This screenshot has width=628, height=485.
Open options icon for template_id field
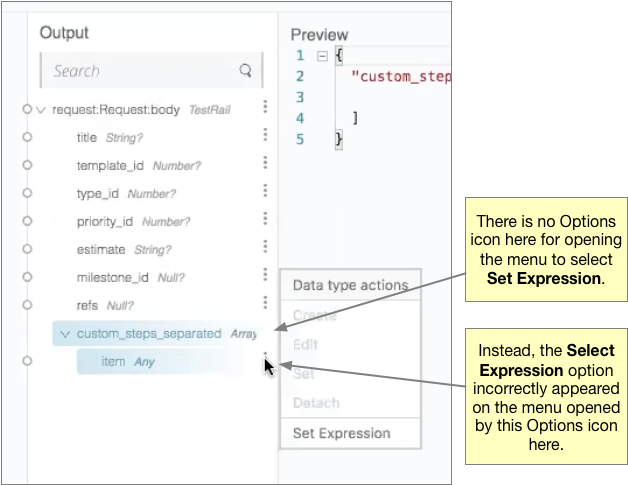point(265,164)
